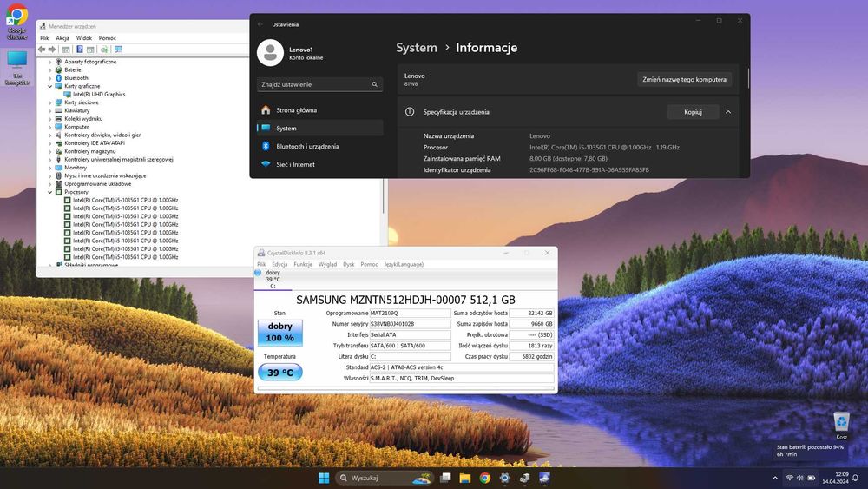Open the Windows Start menu
This screenshot has width=868, height=489.
[x=324, y=478]
